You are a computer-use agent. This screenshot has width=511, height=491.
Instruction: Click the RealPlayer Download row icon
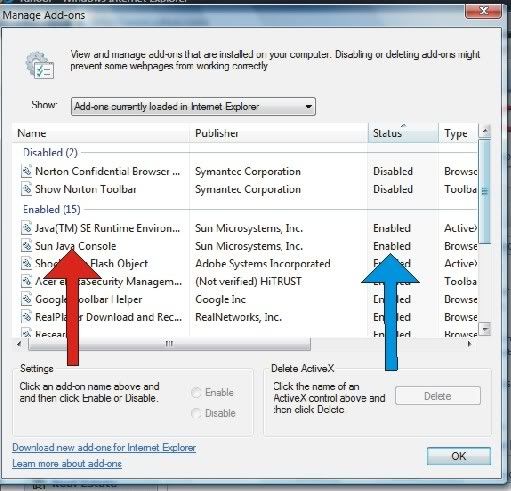click(x=26, y=317)
